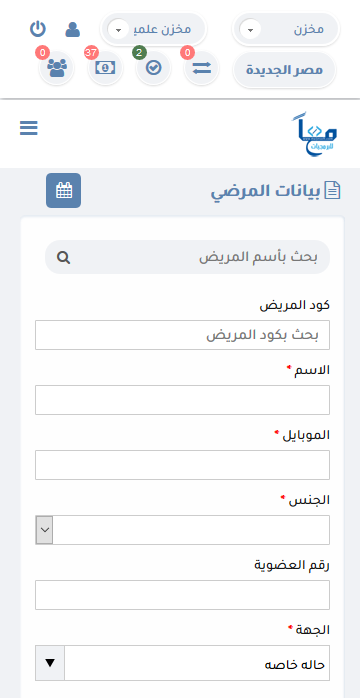Open the hamburger menu
The image size is (360, 698).
pos(29,128)
